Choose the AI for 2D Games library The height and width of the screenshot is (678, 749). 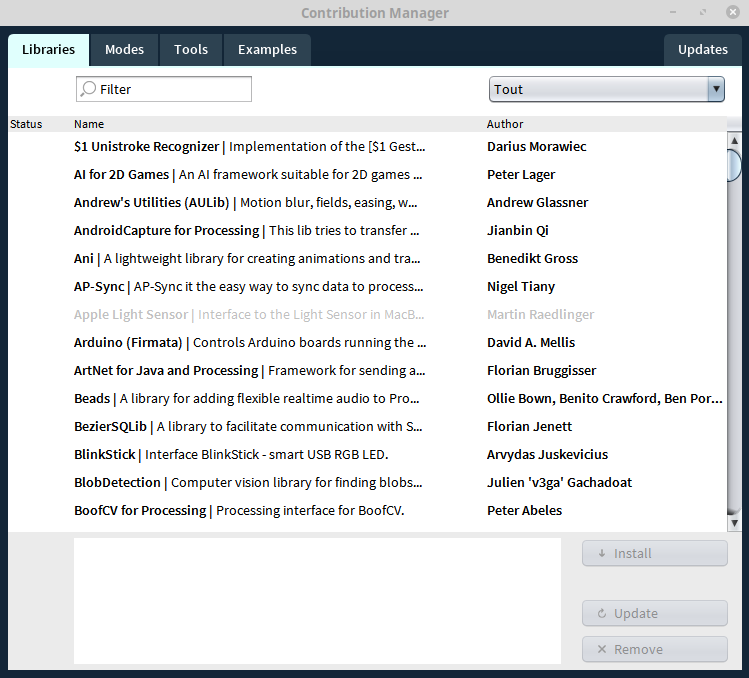[x=250, y=174]
